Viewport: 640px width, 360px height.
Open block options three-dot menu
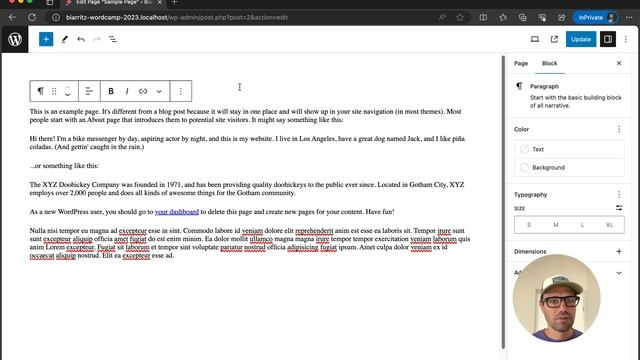180,91
